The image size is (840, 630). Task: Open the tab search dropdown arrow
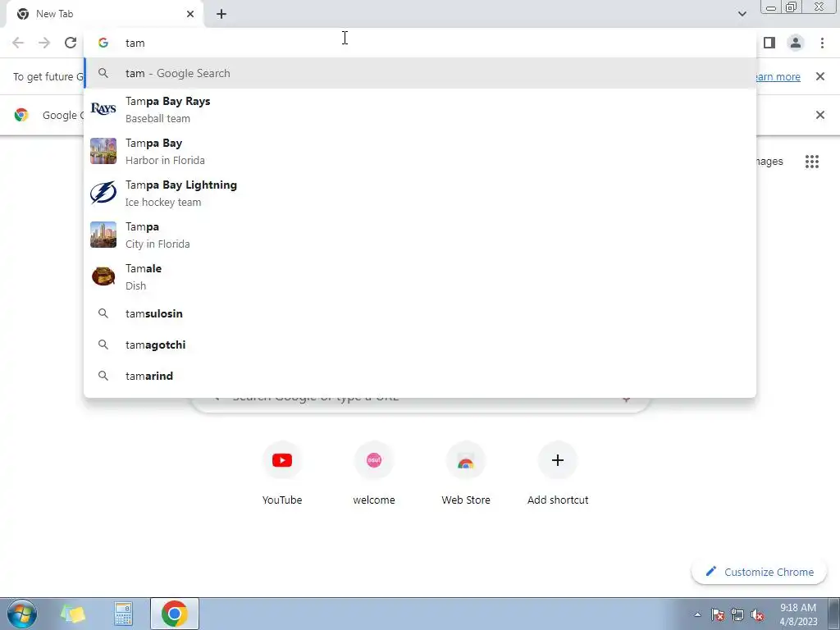click(x=742, y=14)
